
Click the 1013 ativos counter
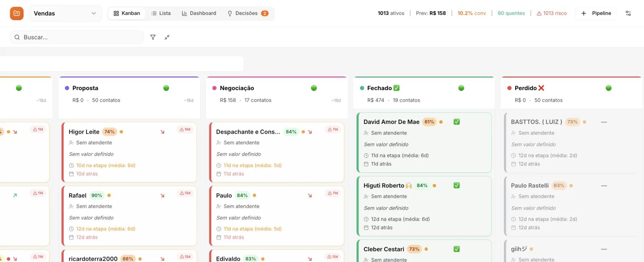[391, 13]
